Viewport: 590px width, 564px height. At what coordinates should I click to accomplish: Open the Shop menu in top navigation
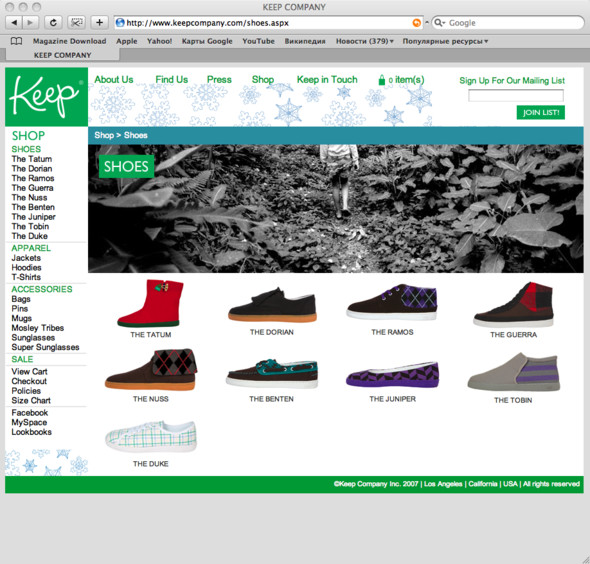[263, 80]
